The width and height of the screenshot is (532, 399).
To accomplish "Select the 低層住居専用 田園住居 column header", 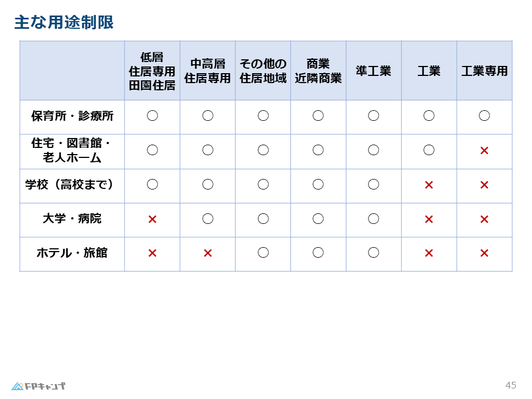I will coord(152,71).
